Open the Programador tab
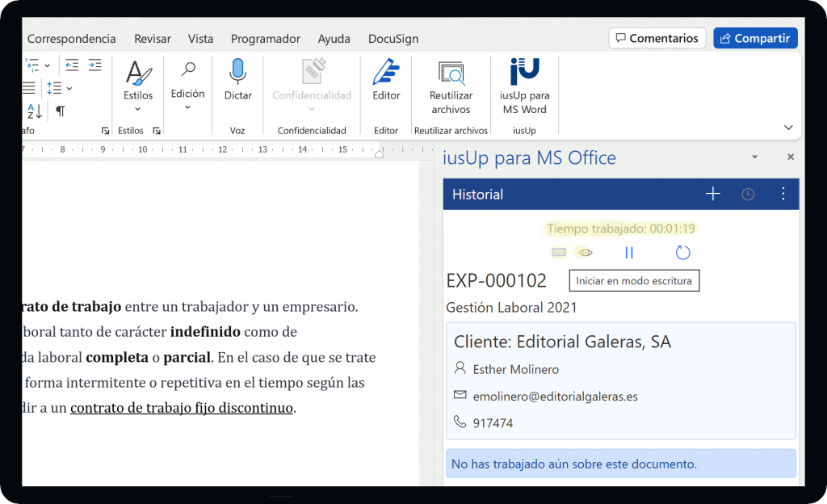Viewport: 827px width, 504px height. (x=265, y=39)
